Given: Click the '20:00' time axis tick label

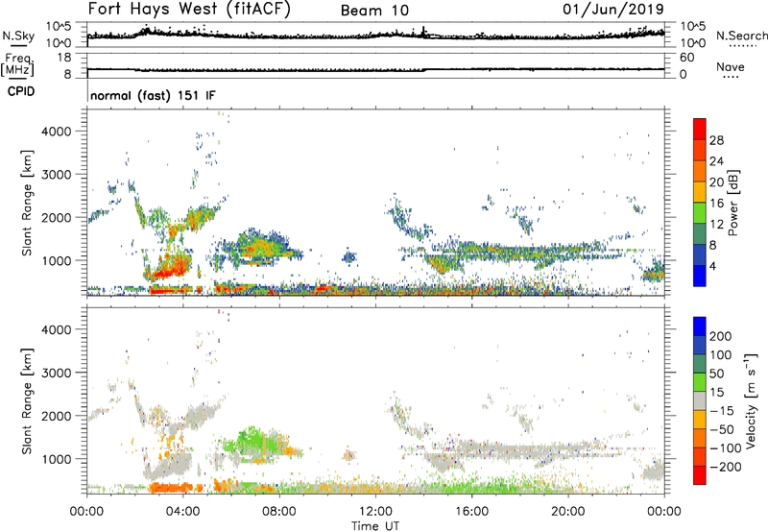Looking at the screenshot, I should click(568, 512).
